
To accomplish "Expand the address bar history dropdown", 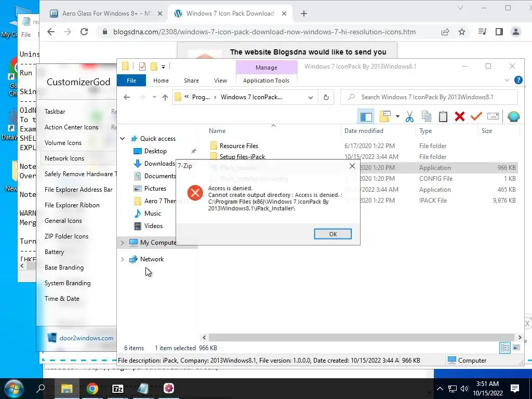I will 310,97.
